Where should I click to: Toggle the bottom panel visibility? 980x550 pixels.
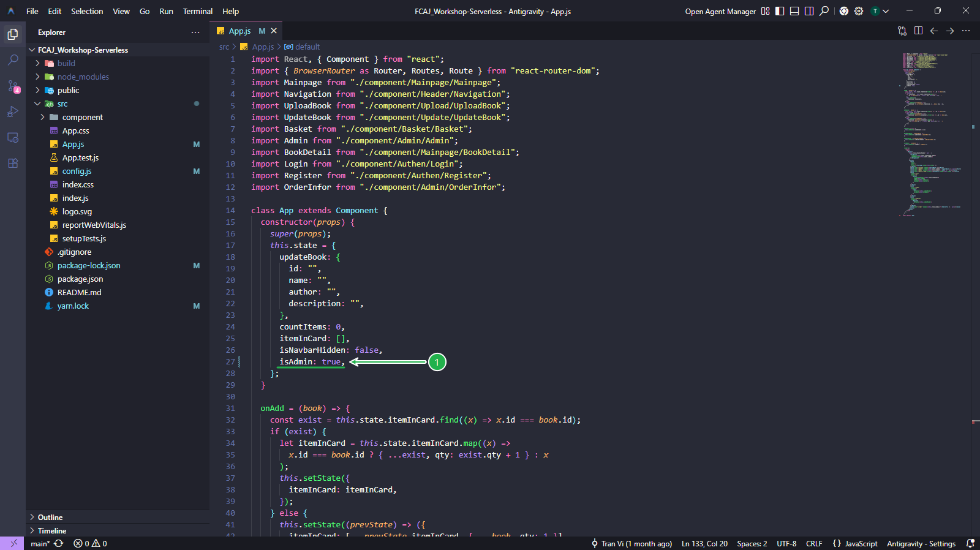pos(794,11)
